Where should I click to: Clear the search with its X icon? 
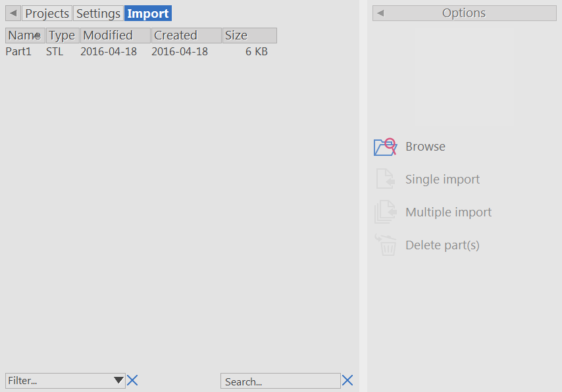347,380
